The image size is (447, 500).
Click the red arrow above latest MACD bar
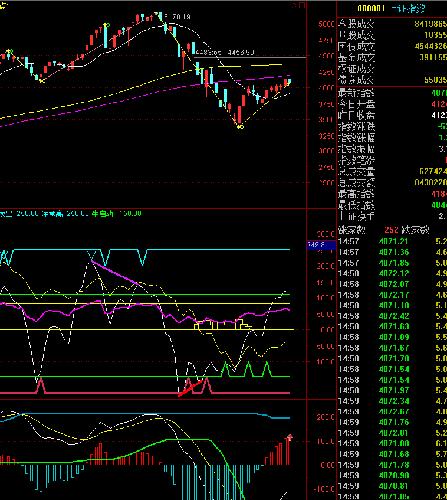pos(290,437)
